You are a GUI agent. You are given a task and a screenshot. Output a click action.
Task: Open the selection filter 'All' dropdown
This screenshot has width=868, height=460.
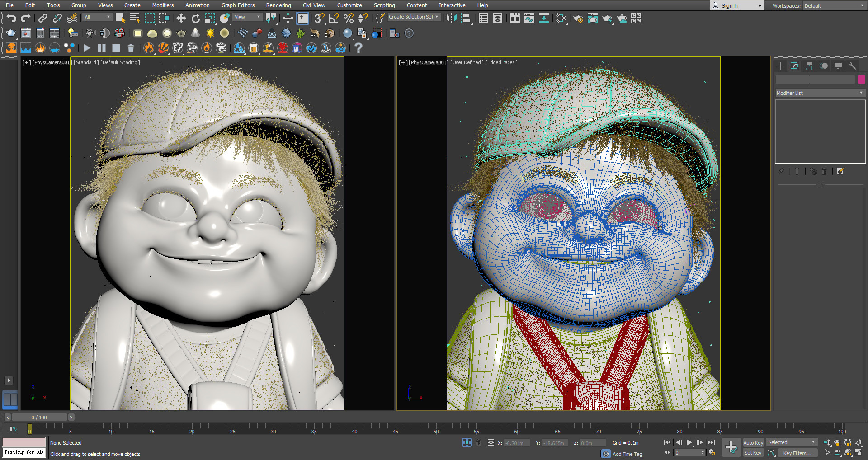(x=97, y=17)
